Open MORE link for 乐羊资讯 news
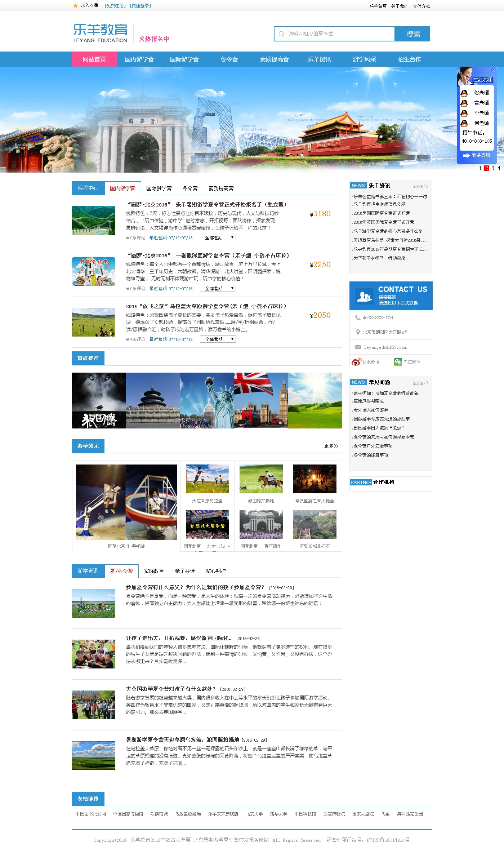504x849 pixels. (x=420, y=186)
